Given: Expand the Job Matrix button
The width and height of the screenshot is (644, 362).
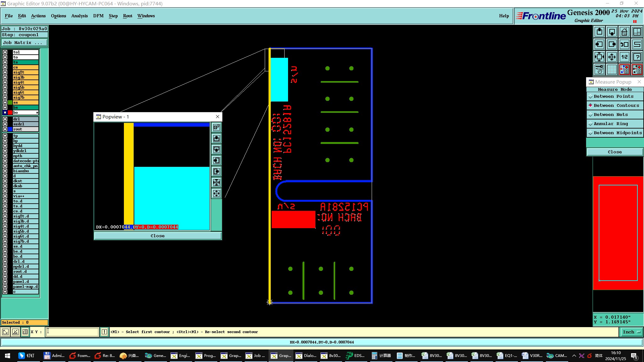Looking at the screenshot, I should [24, 43].
